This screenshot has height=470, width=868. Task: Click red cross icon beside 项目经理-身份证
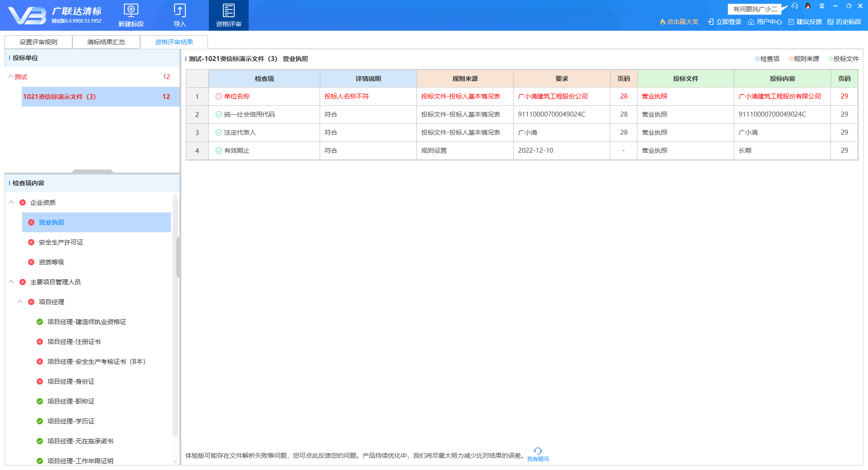click(40, 381)
